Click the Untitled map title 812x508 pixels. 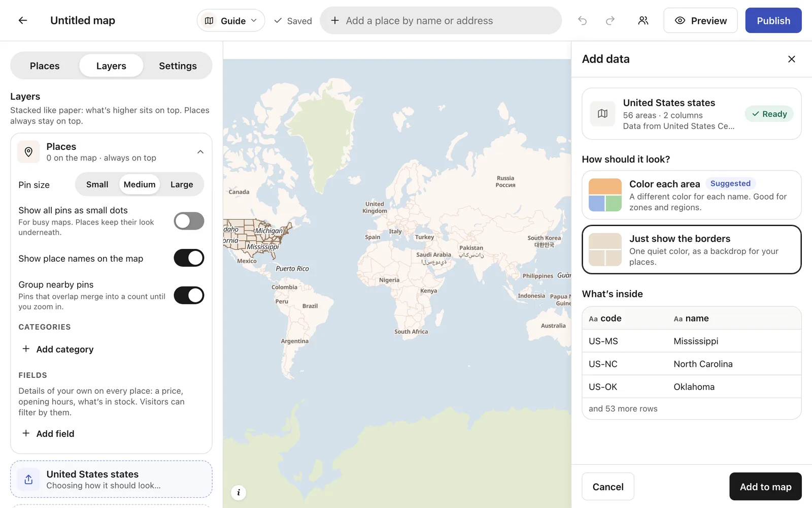[83, 20]
